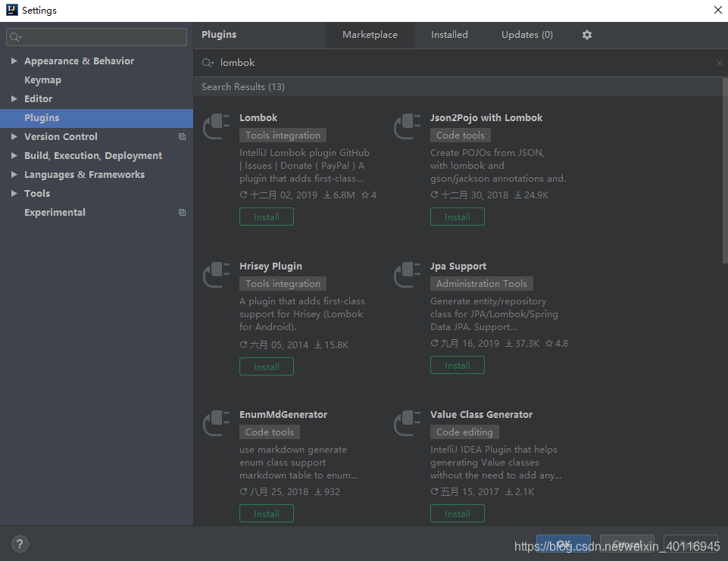Image resolution: width=728 pixels, height=561 pixels.
Task: Open the Updates (0) tab
Action: click(x=527, y=35)
